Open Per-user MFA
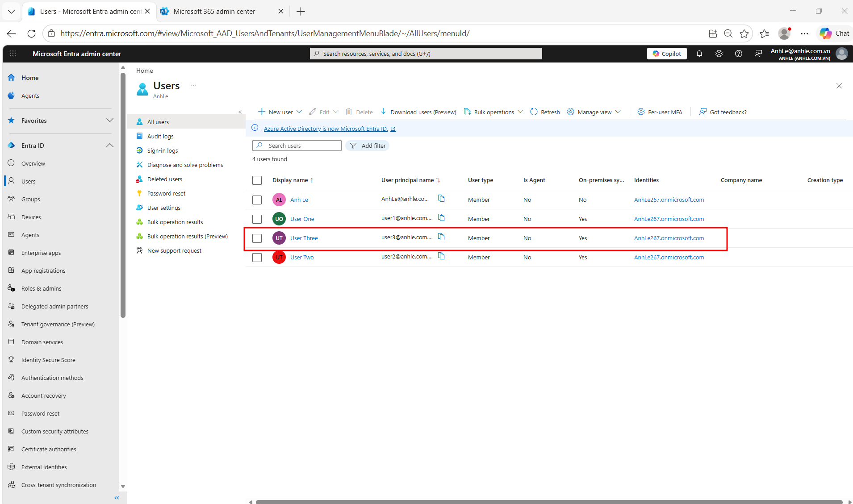853x504 pixels. [x=660, y=112]
